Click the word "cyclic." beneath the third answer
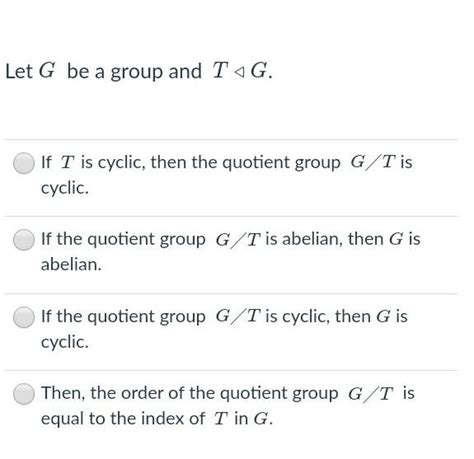Viewport: 474px width, 459px height. pyautogui.click(x=65, y=342)
